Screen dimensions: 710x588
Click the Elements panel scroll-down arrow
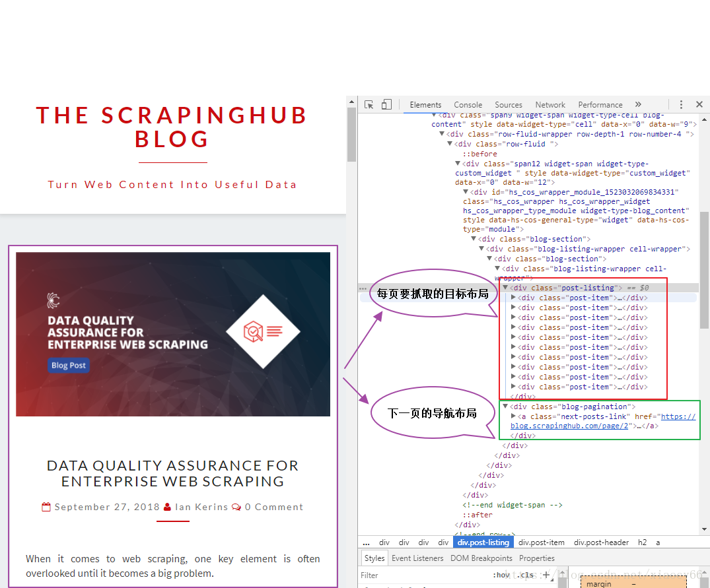(704, 529)
